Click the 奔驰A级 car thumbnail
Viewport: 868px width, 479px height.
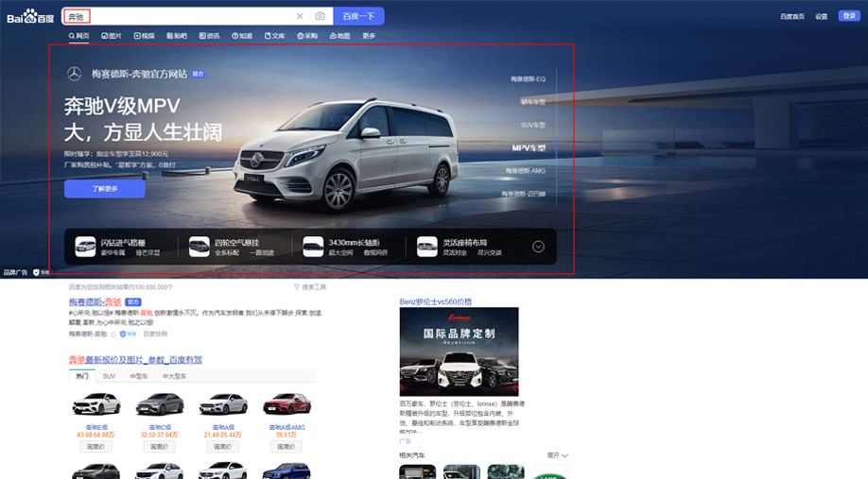[223, 403]
